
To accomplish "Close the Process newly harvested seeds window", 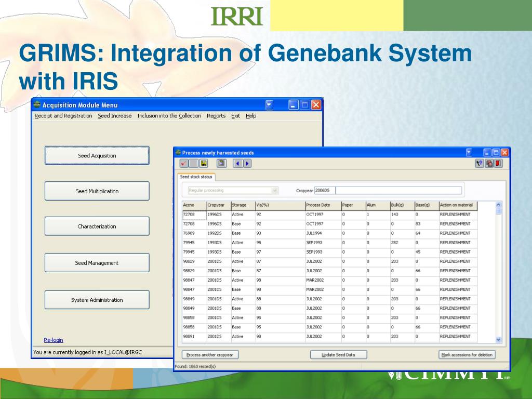I will pos(504,152).
